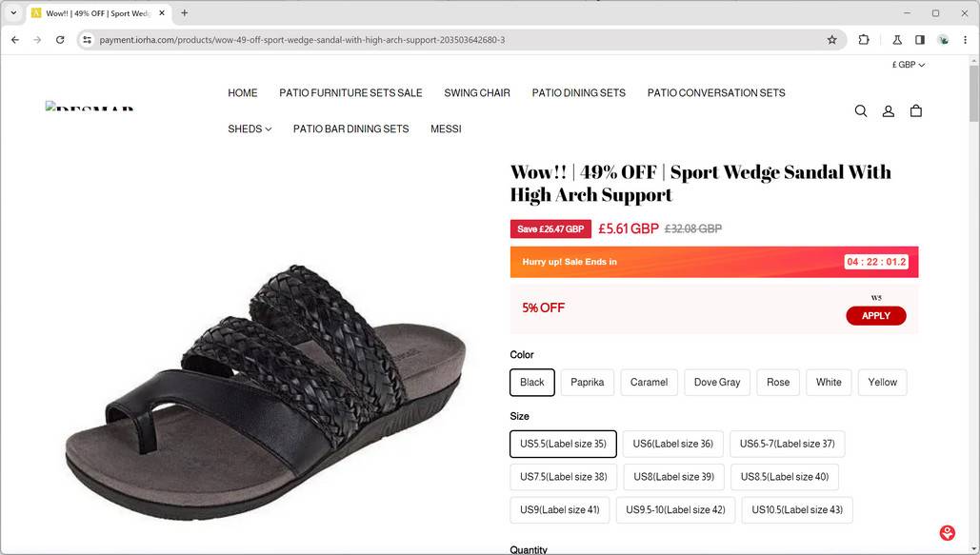Open the store search icon
The image size is (980, 555).
[x=861, y=111]
